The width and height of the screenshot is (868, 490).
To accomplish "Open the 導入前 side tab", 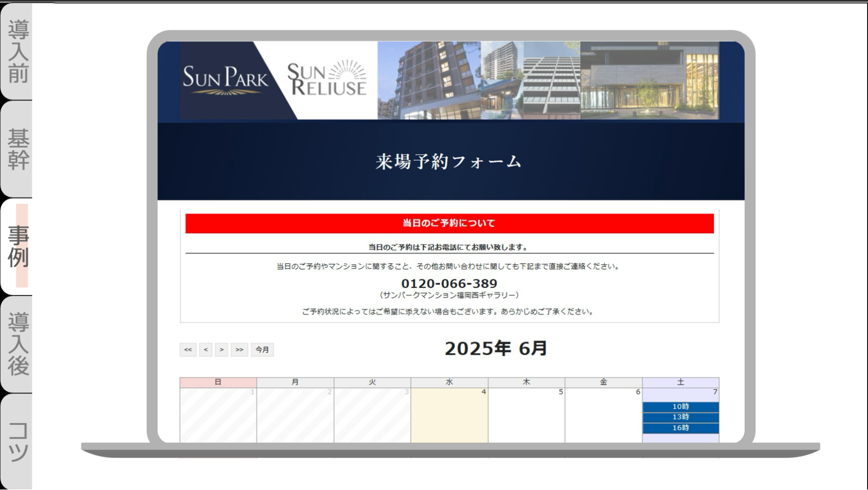I will click(x=17, y=51).
